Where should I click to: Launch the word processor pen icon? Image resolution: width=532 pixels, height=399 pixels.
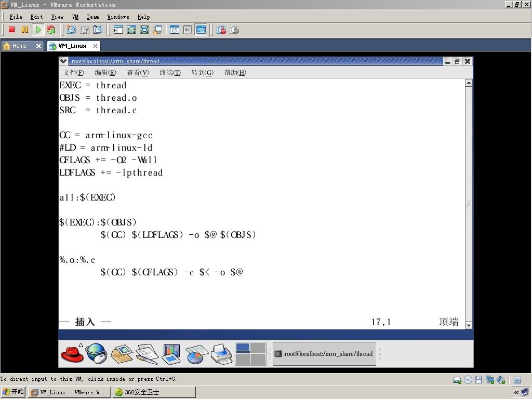point(147,354)
